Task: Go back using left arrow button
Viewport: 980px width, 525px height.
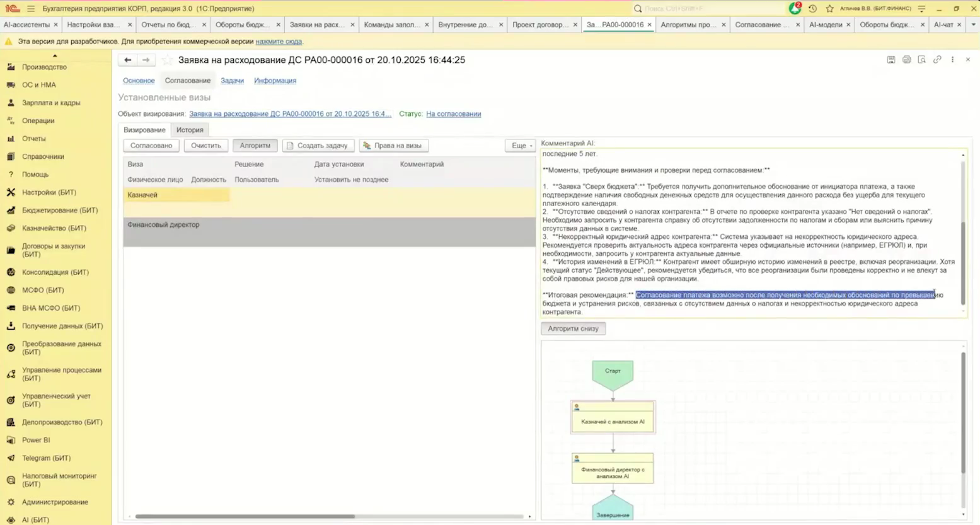Action: tap(128, 60)
